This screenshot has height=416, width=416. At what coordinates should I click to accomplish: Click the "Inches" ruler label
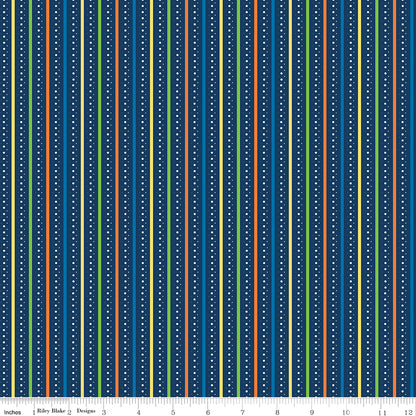coord(12,412)
